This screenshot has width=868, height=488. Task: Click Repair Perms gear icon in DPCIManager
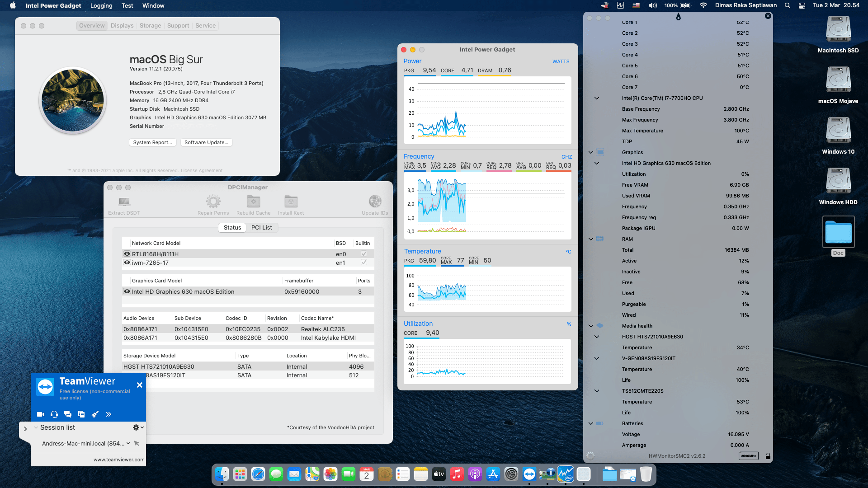coord(213,201)
